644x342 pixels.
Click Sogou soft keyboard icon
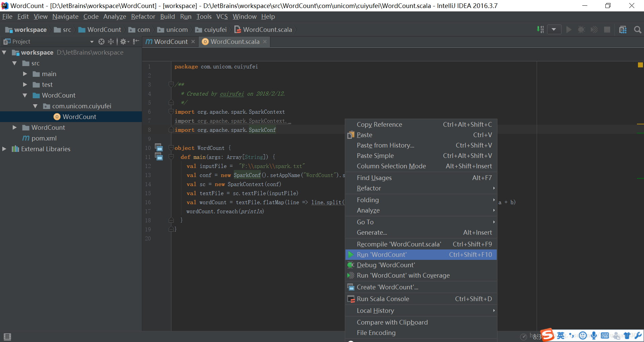coord(605,335)
